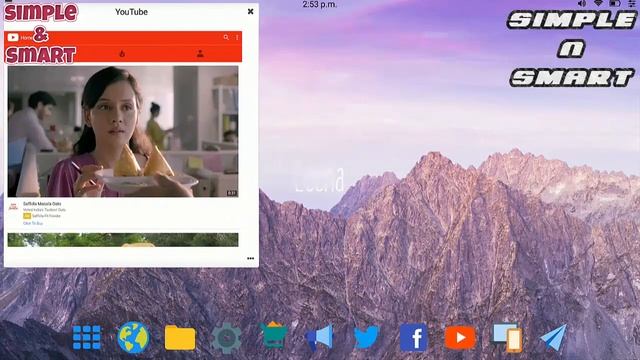Viewport: 640px width, 360px height.
Task: Launch the Twitter app in dock
Action: [x=366, y=338]
